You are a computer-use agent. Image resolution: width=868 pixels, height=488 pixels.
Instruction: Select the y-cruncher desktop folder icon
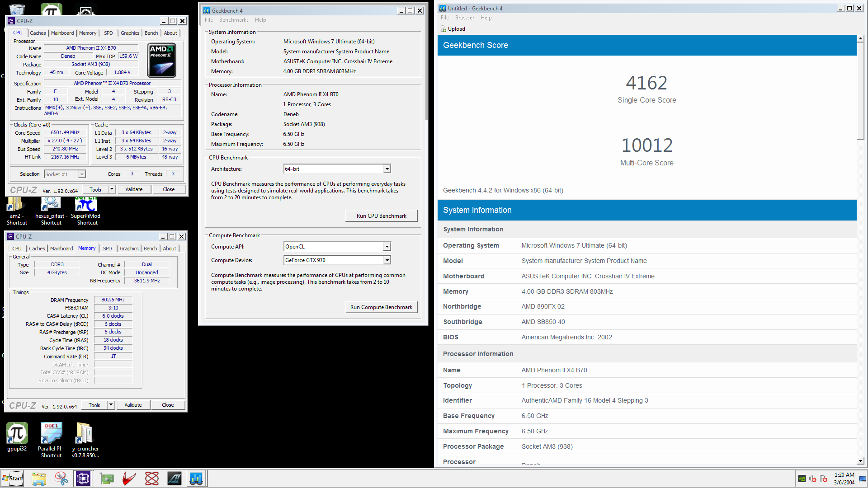coord(85,440)
